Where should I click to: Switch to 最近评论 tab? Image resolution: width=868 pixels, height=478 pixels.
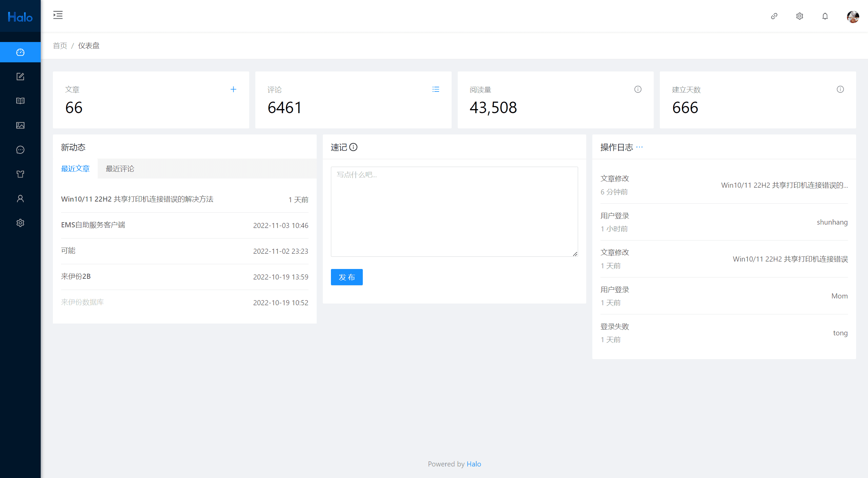[x=120, y=169]
